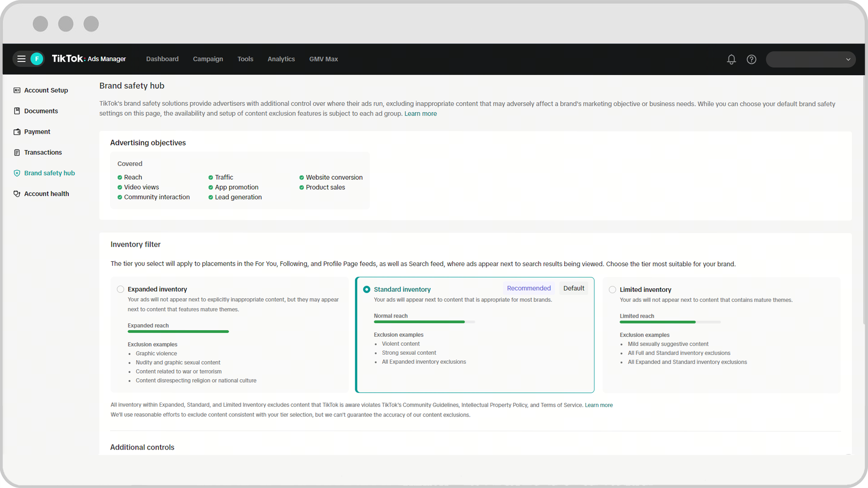This screenshot has width=868, height=488.
Task: Click the Account Setup sidebar icon
Action: click(17, 90)
